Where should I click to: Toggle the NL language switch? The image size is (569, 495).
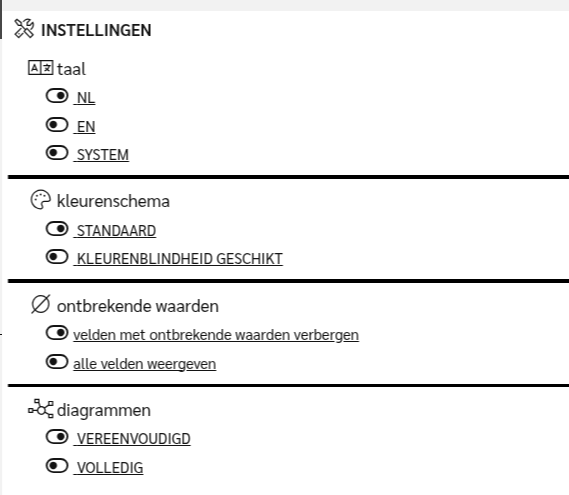pos(57,96)
